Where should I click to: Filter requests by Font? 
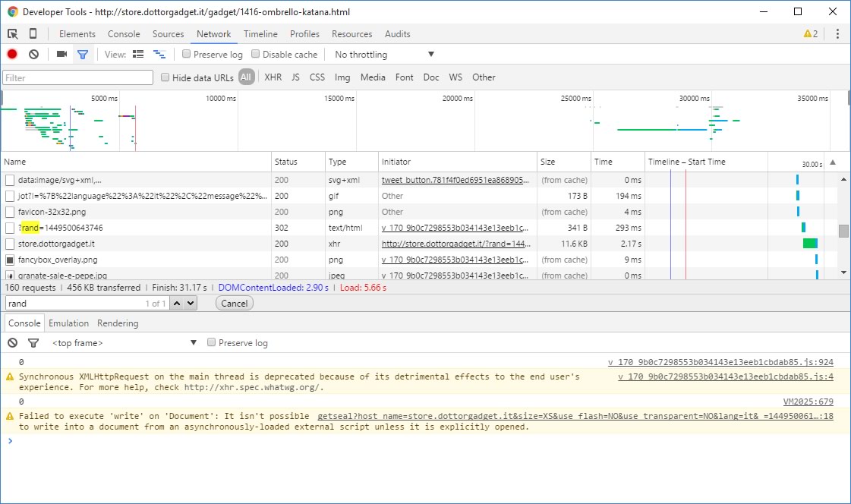pyautogui.click(x=405, y=77)
